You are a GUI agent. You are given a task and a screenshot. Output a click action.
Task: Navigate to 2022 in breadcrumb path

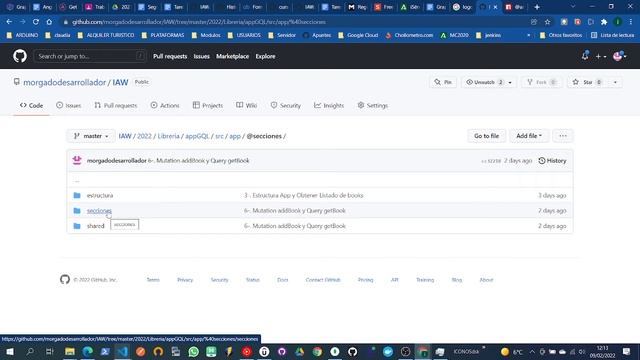[x=144, y=136]
